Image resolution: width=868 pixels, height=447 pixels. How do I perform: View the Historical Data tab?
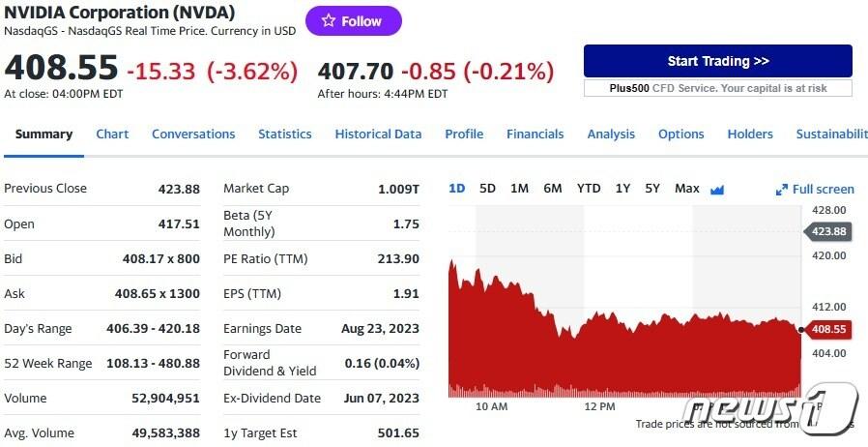tap(378, 134)
